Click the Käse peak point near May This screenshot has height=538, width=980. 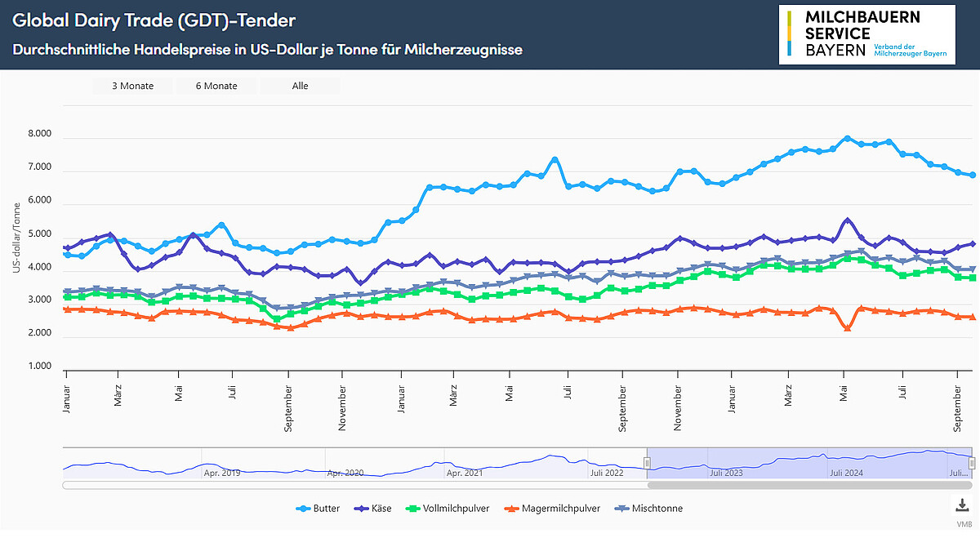tap(847, 220)
